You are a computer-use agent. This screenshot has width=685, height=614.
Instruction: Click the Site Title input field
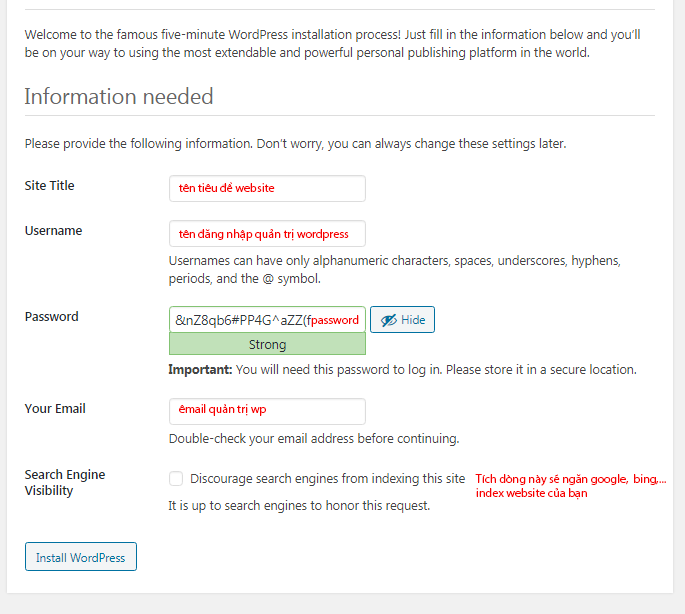click(x=267, y=188)
